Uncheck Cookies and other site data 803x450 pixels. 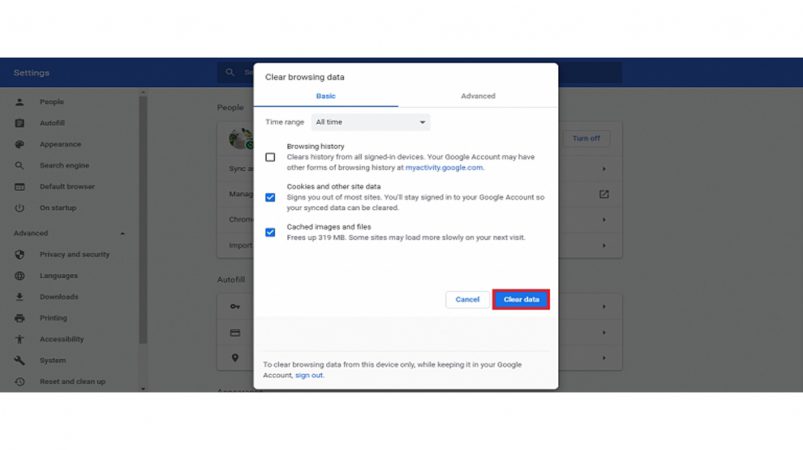[x=270, y=198]
